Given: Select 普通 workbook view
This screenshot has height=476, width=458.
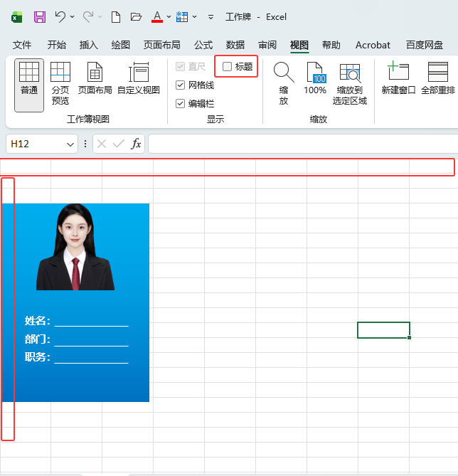Looking at the screenshot, I should click(x=29, y=85).
